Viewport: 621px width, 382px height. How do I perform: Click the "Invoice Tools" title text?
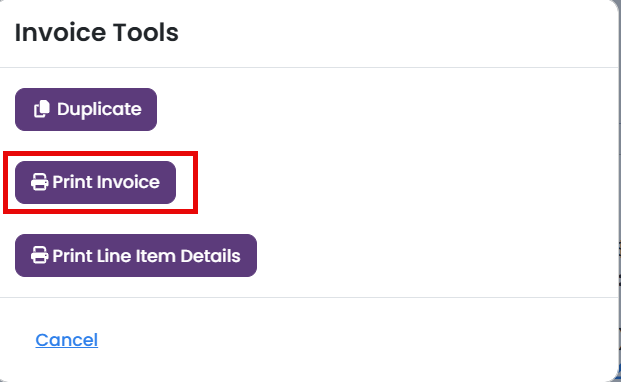[x=97, y=32]
